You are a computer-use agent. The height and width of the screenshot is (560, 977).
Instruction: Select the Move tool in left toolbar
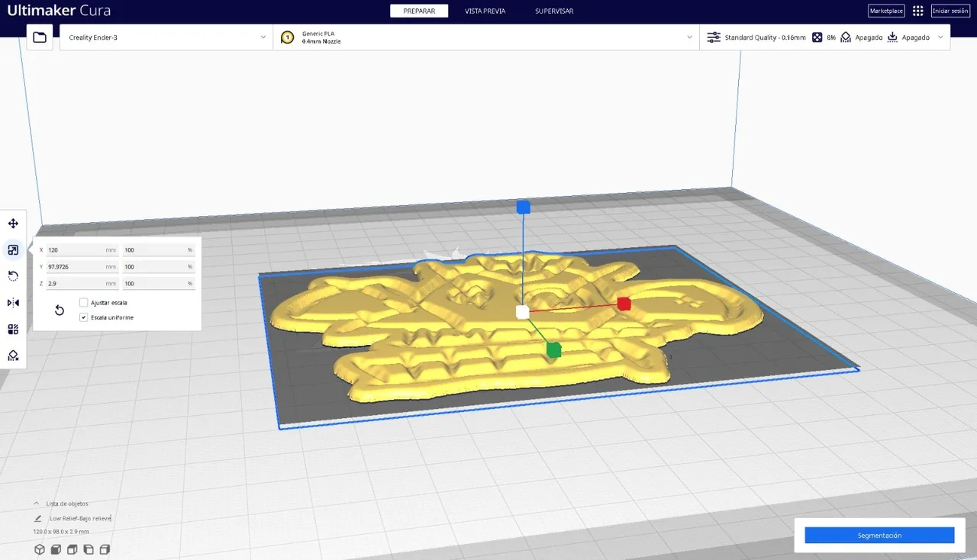pos(13,224)
